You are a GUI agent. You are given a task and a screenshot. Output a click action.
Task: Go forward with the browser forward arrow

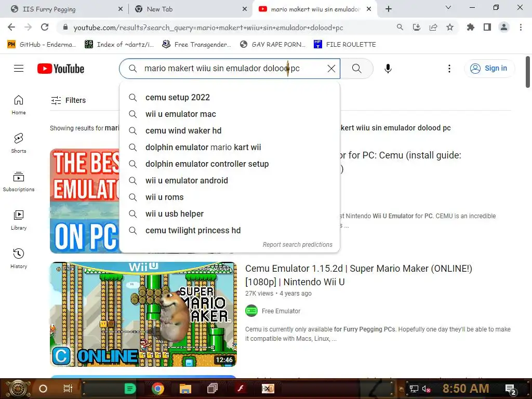tap(28, 27)
